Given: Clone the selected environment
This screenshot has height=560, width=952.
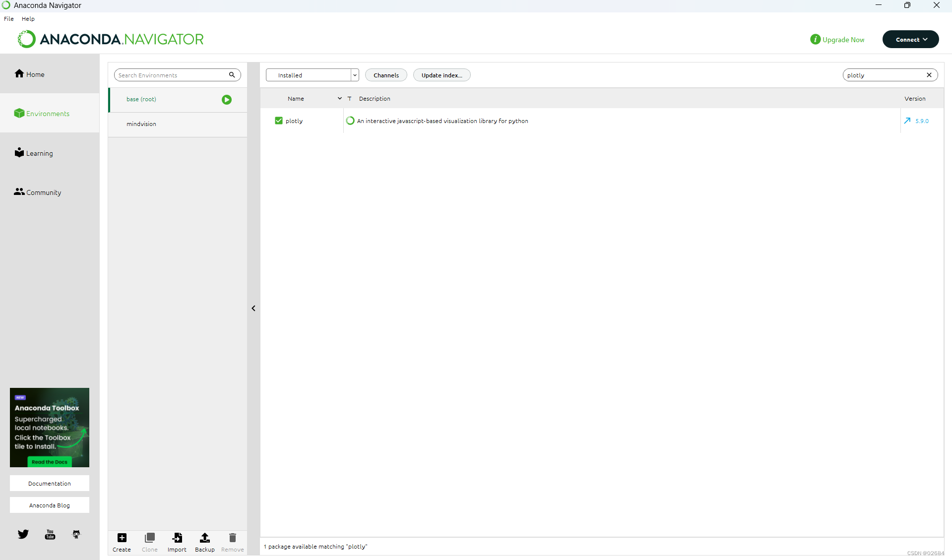Looking at the screenshot, I should pyautogui.click(x=149, y=542).
